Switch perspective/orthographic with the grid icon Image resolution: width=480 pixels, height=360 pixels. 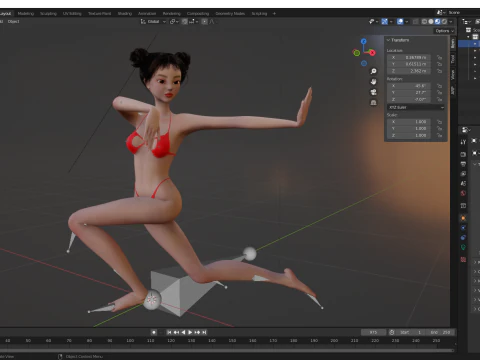click(373, 102)
